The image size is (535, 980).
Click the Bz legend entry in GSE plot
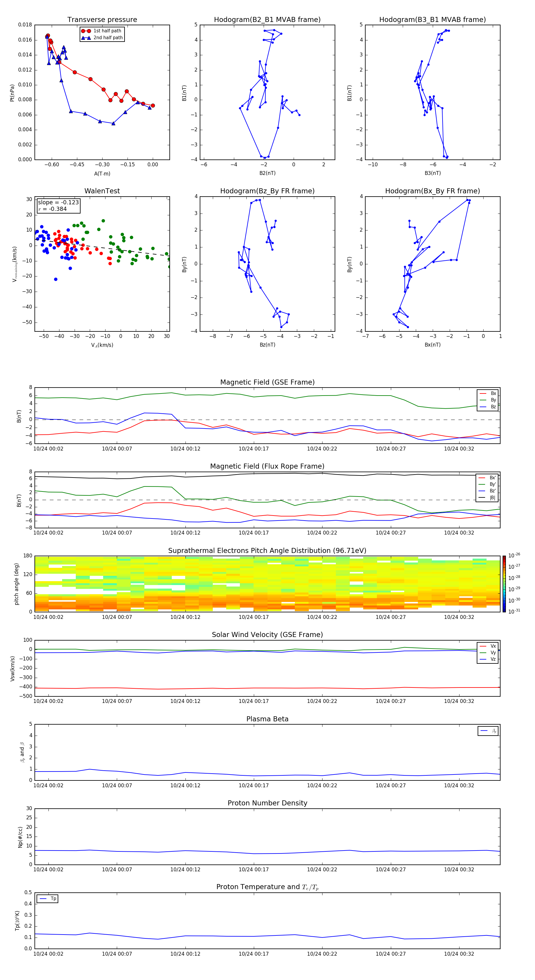point(488,407)
